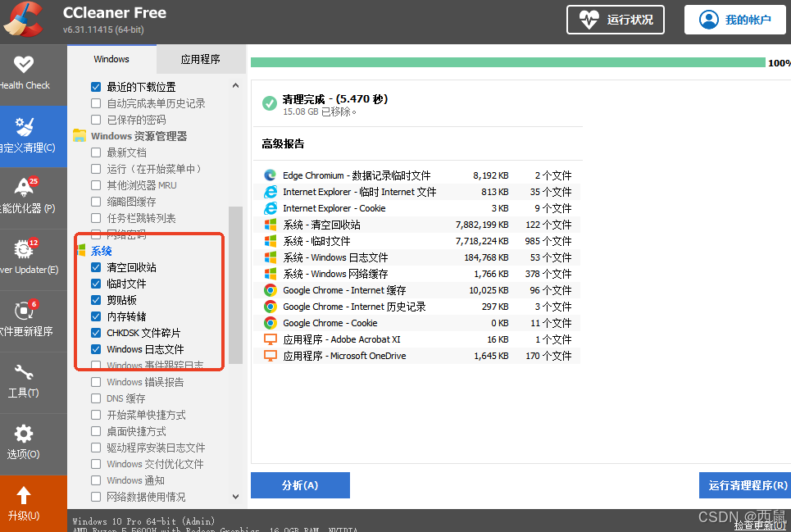Click the 高级报告 heading
791x532 pixels.
[283, 143]
